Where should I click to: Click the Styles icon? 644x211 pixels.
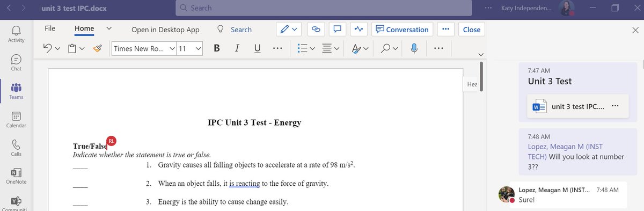tap(356, 49)
